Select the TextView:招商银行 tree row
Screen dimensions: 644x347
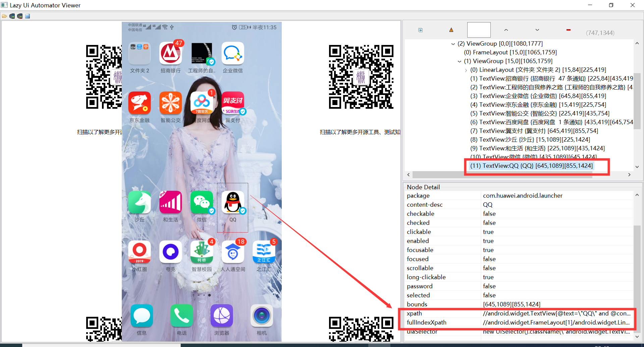(x=551, y=79)
